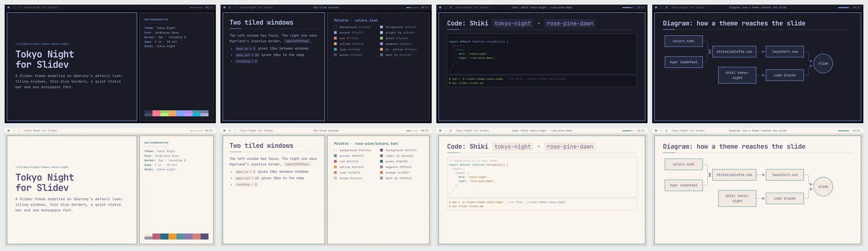Expand the gaps_in = 5 chevron on dark slide

pyautogui.click(x=231, y=49)
